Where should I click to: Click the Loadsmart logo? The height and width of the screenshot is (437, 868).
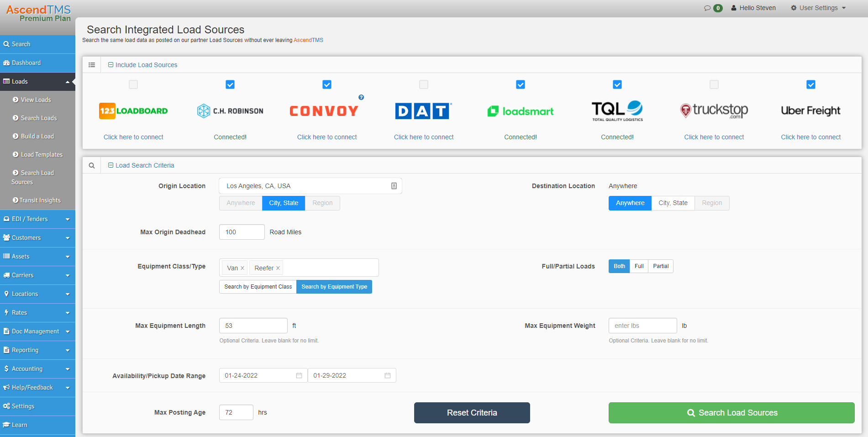(521, 111)
